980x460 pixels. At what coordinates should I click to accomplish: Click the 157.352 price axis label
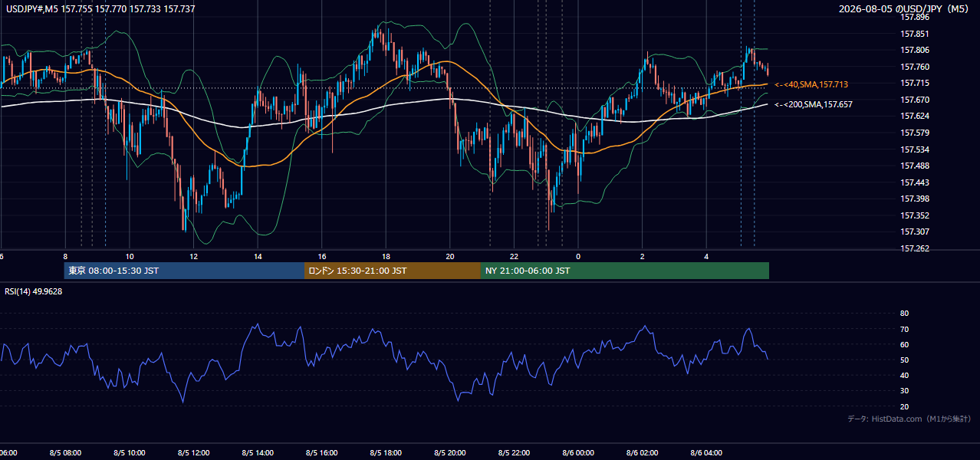click(x=914, y=215)
